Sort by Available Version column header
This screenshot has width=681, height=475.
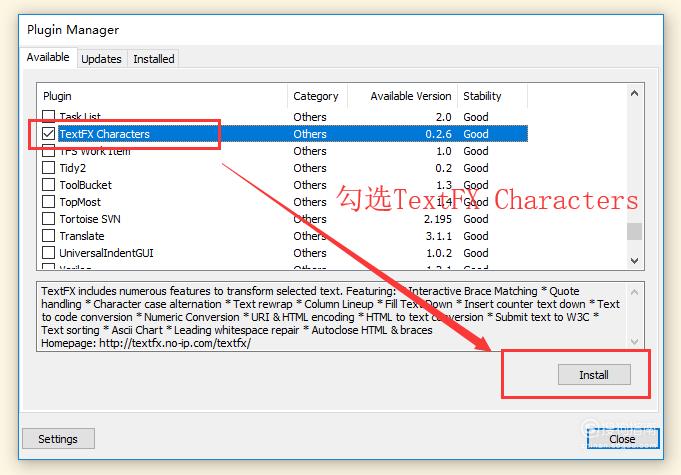pos(402,96)
